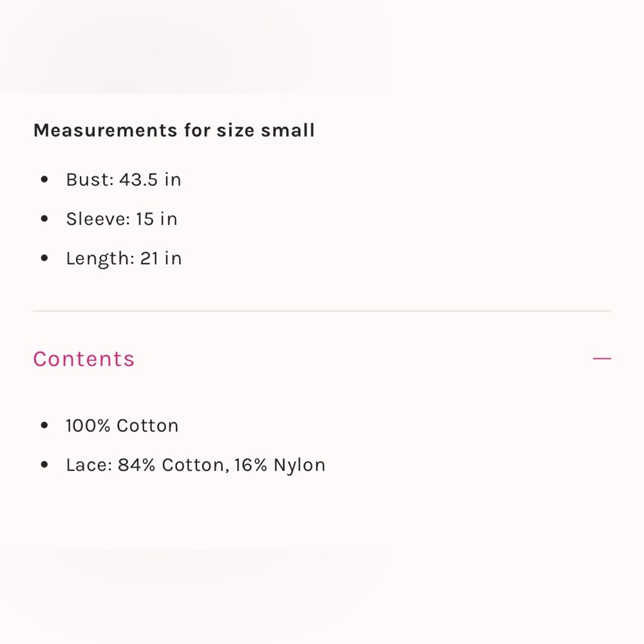
Task: Click the Bust: 43.5 in text
Action: [124, 180]
